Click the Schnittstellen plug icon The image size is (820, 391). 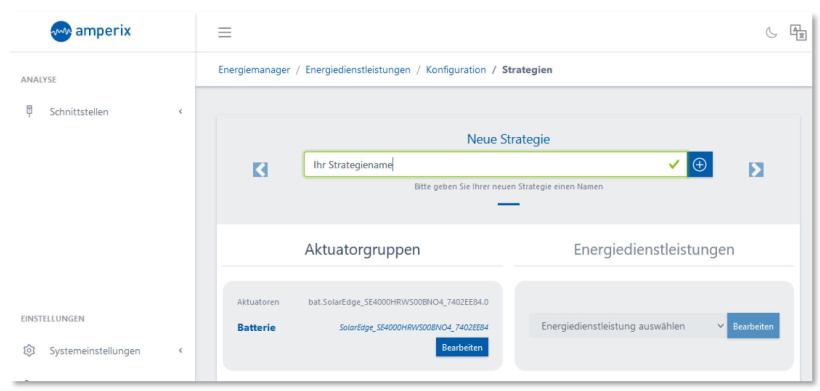29,111
